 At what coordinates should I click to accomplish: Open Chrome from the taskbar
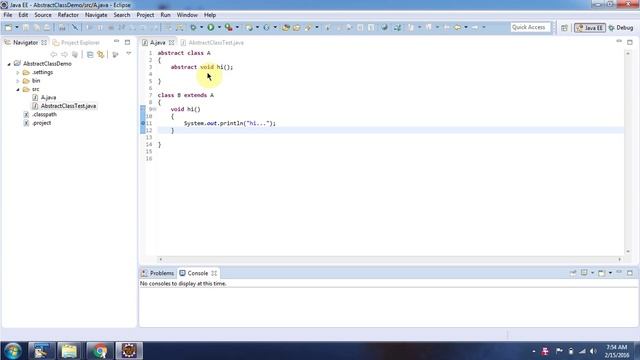pyautogui.click(x=99, y=351)
